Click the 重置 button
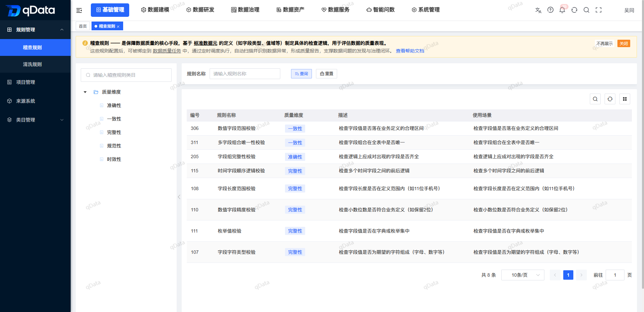 point(326,74)
